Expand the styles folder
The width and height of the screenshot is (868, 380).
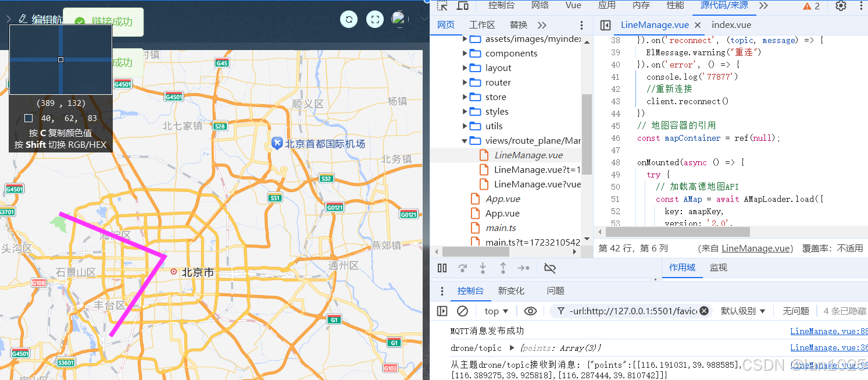coord(465,111)
